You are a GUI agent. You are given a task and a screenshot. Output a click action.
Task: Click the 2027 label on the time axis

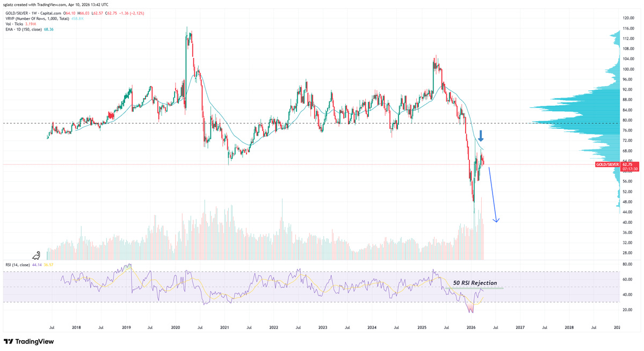[520, 327]
